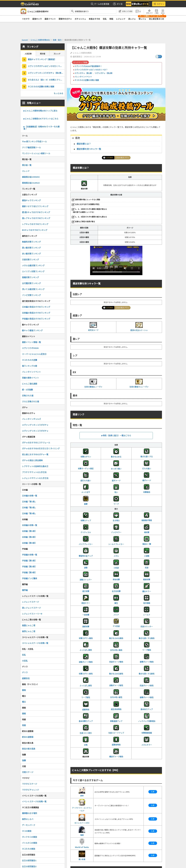186x868 pixels.
Task: Open 最強キャラ in the navigation bar
Action: [x=37, y=19]
